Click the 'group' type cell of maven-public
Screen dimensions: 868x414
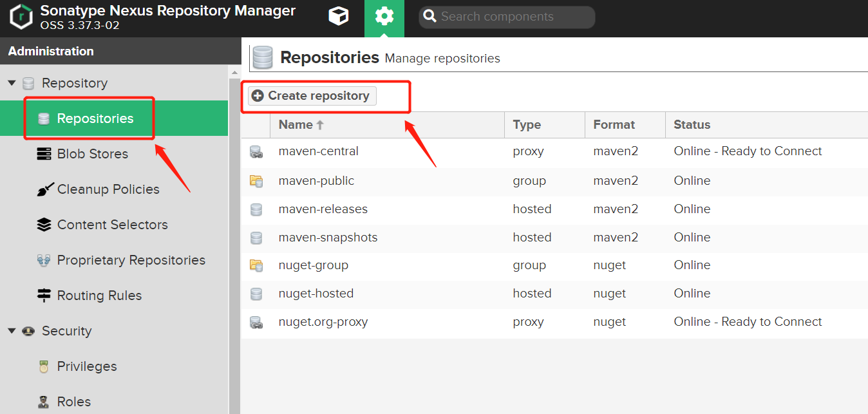point(529,181)
